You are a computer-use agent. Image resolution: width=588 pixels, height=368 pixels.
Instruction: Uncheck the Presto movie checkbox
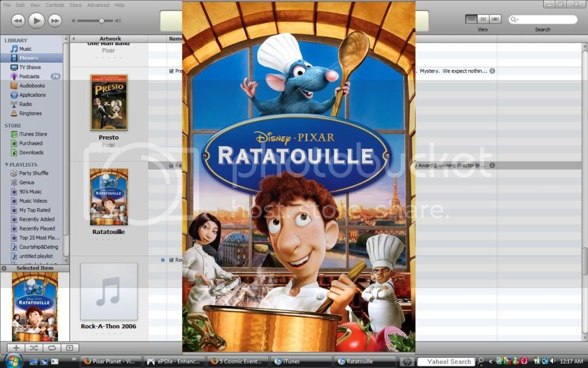click(x=171, y=71)
